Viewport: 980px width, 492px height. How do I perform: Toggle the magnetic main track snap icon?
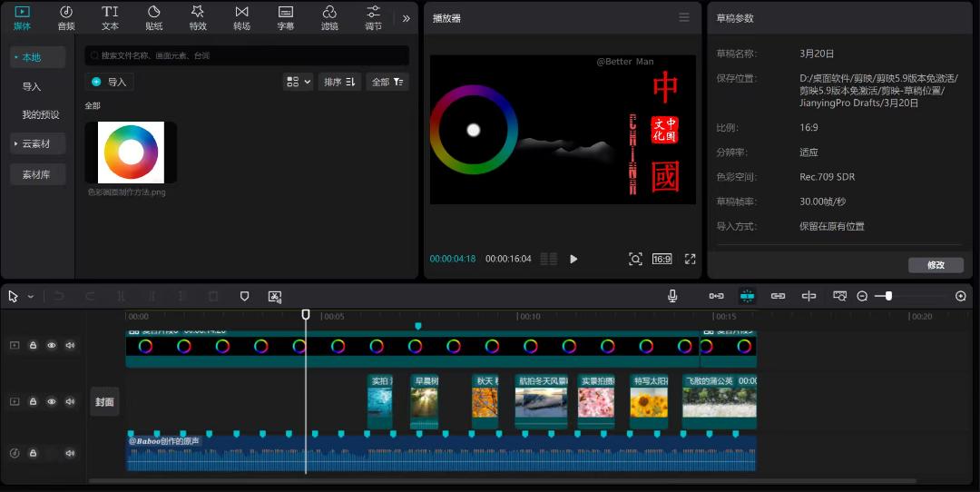tap(716, 296)
